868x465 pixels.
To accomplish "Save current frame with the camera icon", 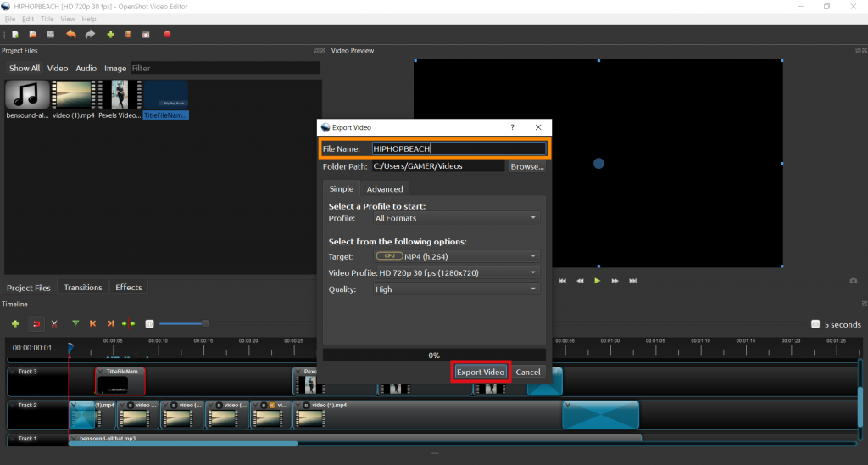I will click(854, 281).
